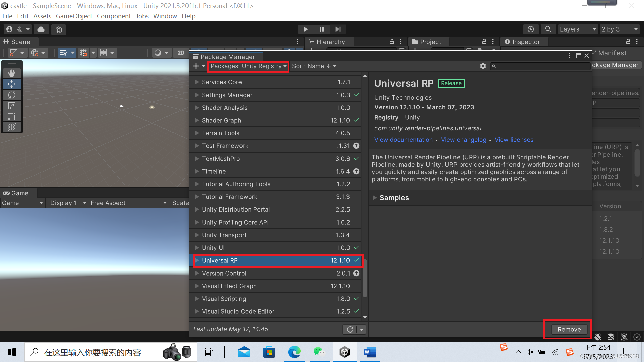
Task: Open Packages: Unity Registry dropdown
Action: (x=248, y=66)
